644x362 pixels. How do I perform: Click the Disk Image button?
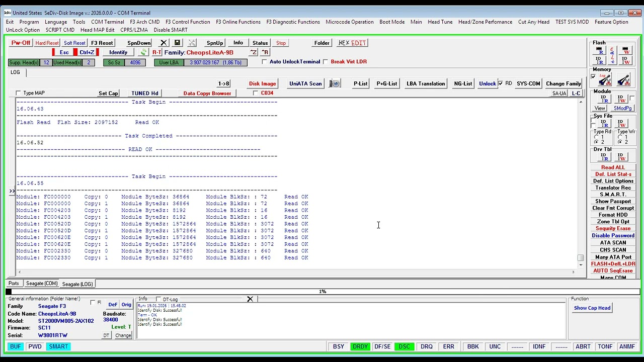point(263,83)
